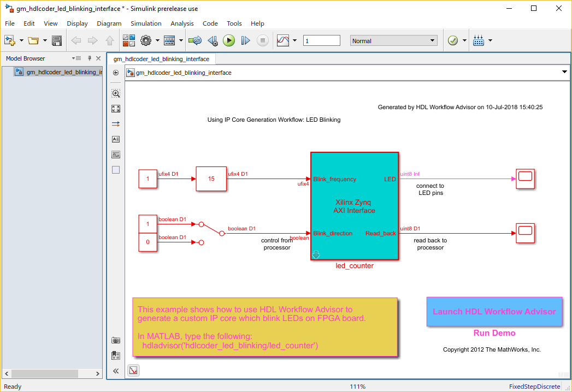Select the Annotation text tool icon
The image size is (572, 392).
tap(116, 139)
